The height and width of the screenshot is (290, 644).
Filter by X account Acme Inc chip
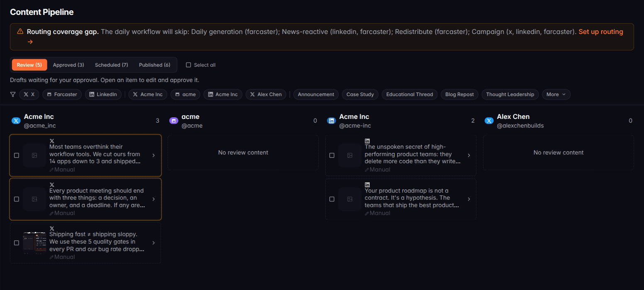pos(148,94)
